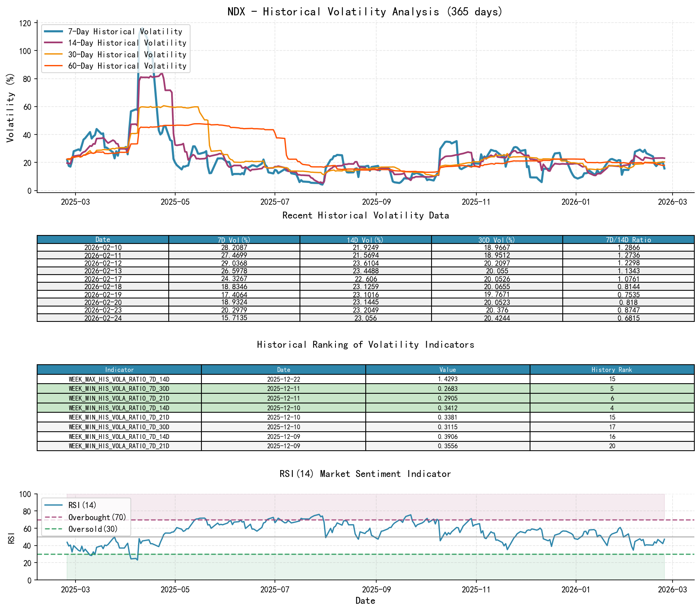
Task: Click the Value column header in ranking table
Action: point(447,370)
